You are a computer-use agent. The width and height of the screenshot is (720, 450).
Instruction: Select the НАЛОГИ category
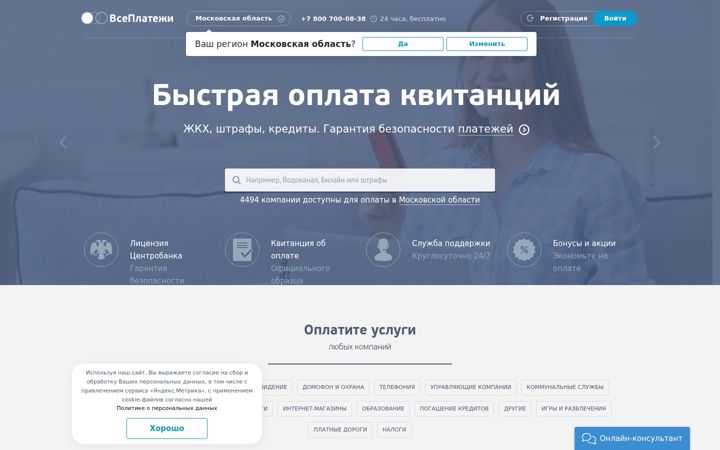point(394,430)
